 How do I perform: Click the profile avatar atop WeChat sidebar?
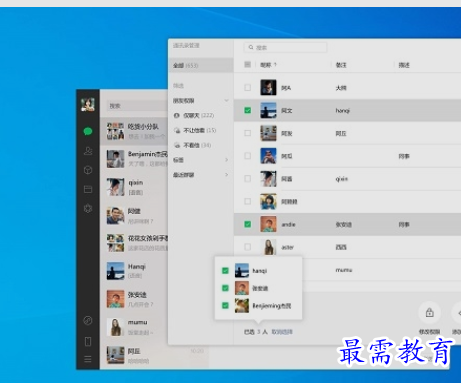pyautogui.click(x=88, y=105)
